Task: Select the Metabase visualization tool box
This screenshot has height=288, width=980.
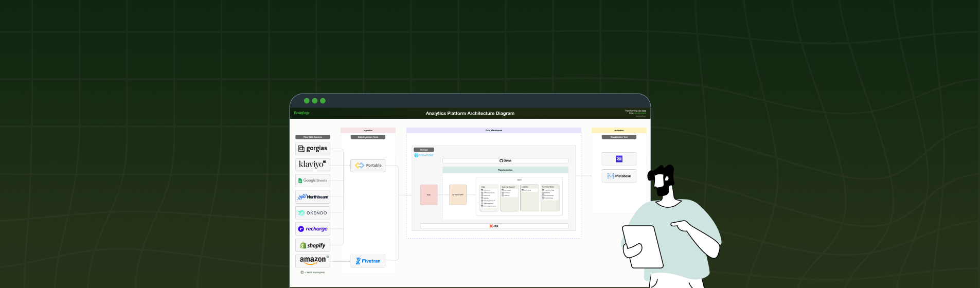Action: 619,176
